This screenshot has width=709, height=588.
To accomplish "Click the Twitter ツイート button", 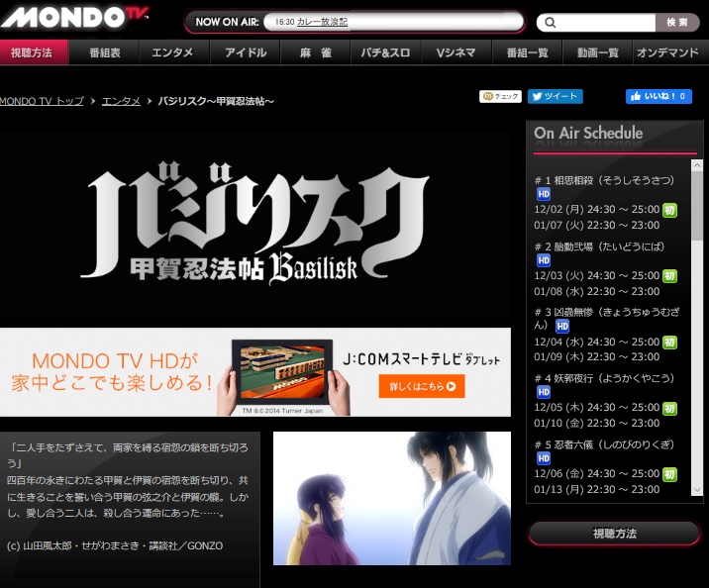I will pyautogui.click(x=556, y=96).
